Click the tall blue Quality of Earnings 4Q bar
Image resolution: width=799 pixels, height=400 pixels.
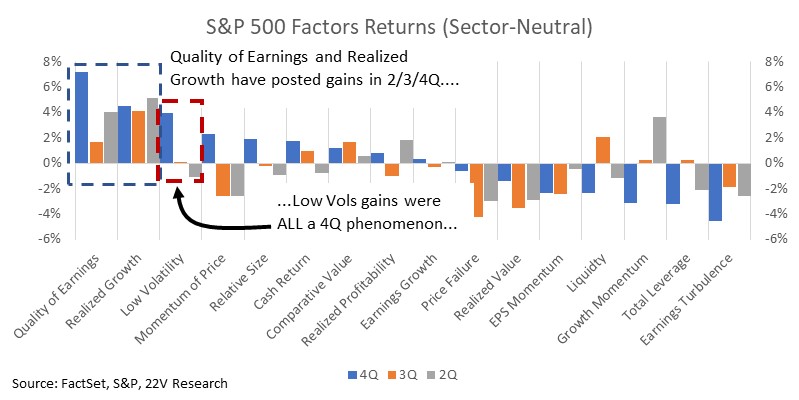point(82,117)
